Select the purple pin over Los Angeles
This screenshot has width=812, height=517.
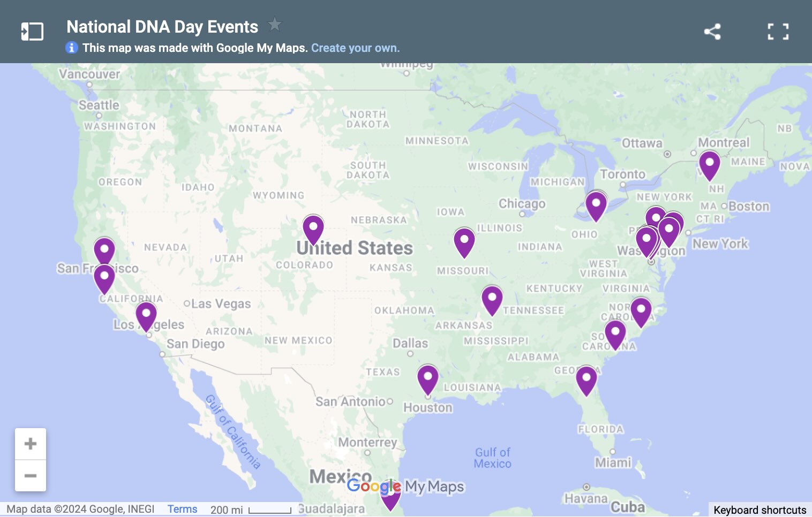[x=146, y=317]
